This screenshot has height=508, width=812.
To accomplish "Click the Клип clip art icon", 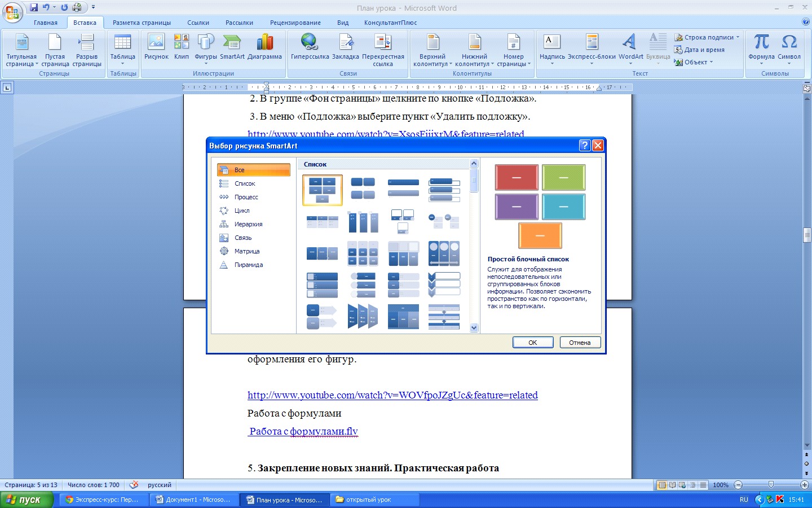I will 182,47.
